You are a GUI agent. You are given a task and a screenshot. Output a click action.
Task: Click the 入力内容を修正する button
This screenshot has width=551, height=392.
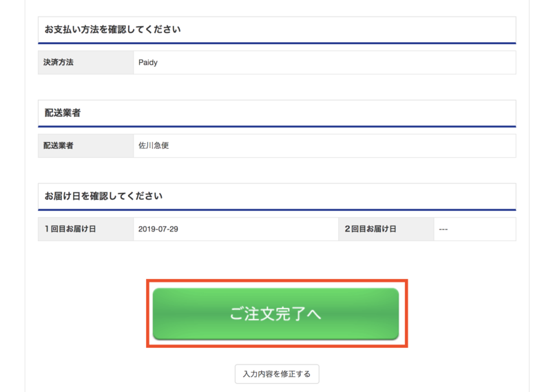pyautogui.click(x=277, y=373)
